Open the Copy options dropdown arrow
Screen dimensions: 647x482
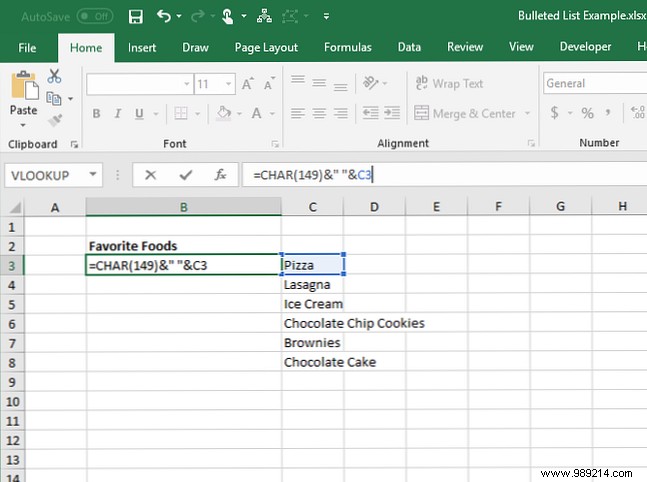click(71, 99)
